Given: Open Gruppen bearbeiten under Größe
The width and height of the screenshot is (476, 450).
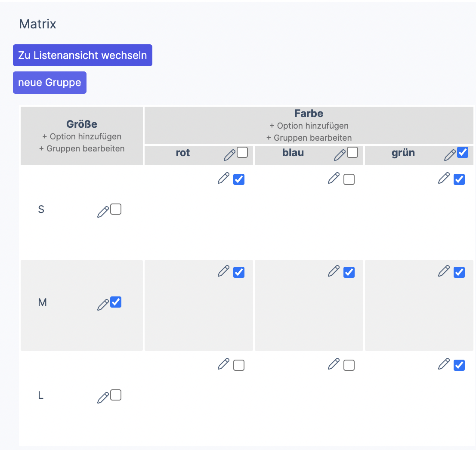Looking at the screenshot, I should coord(82,148).
